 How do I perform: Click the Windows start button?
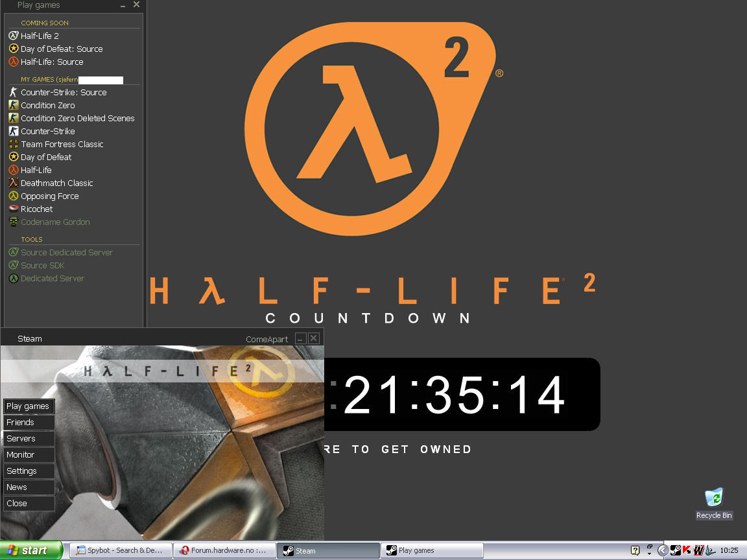click(x=30, y=550)
